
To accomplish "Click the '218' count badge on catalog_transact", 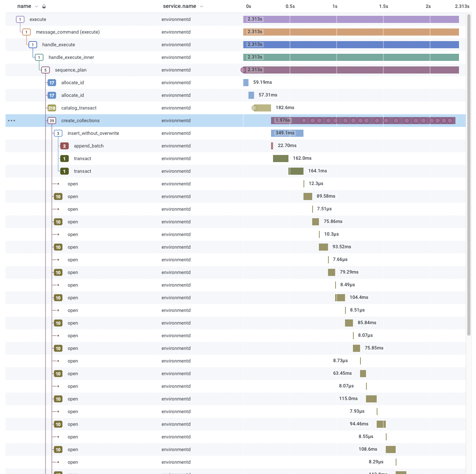I will pos(51,108).
